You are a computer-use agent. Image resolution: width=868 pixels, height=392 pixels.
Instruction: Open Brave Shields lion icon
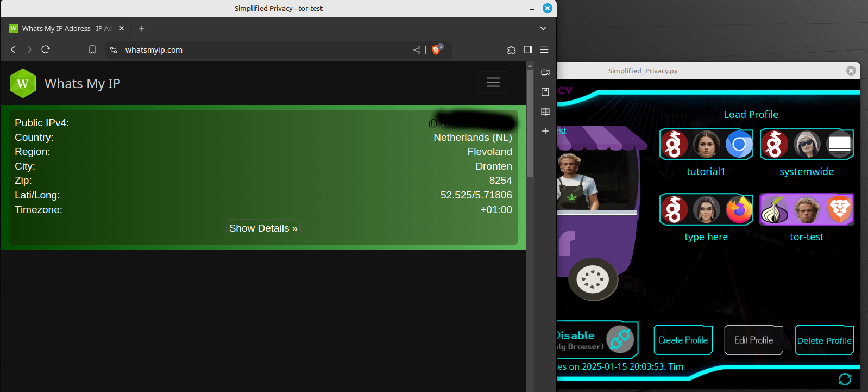pyautogui.click(x=436, y=49)
